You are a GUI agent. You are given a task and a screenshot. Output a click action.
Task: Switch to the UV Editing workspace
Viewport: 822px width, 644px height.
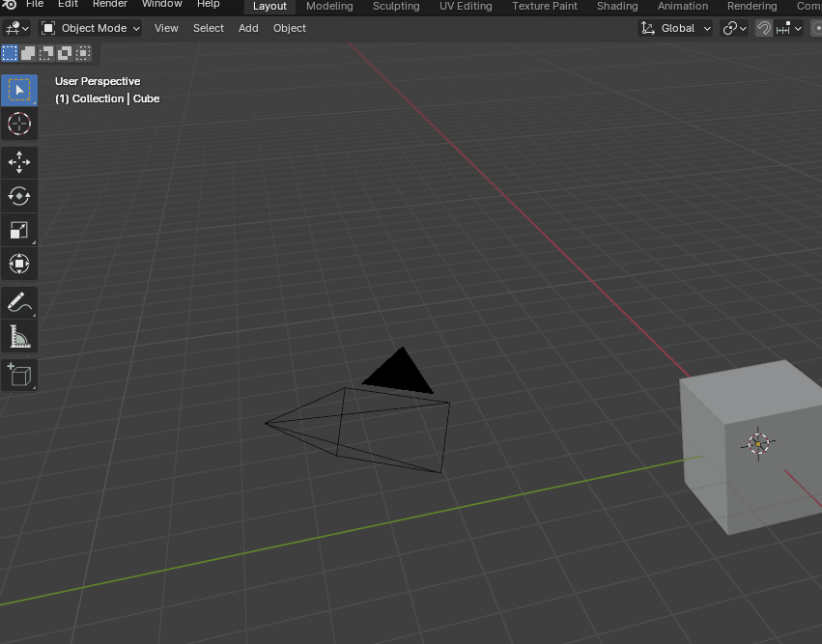click(466, 7)
